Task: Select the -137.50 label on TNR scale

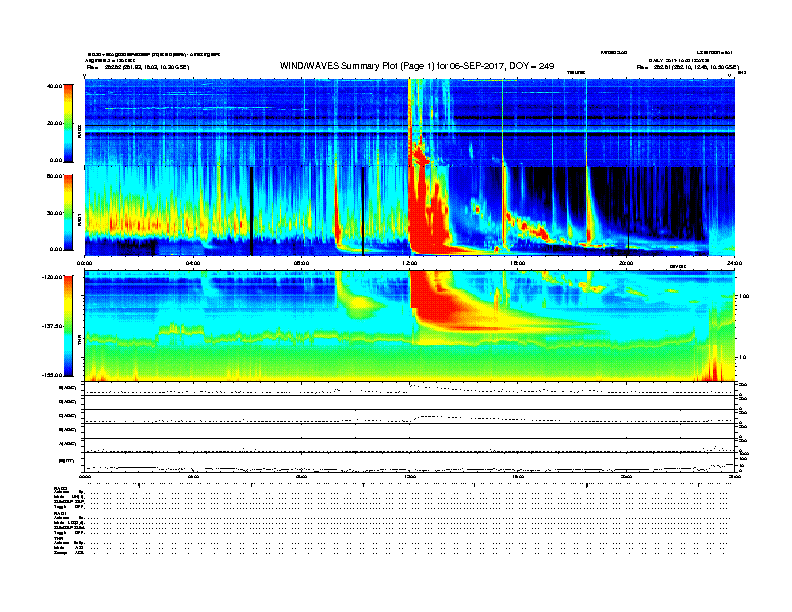Action: 52,326
